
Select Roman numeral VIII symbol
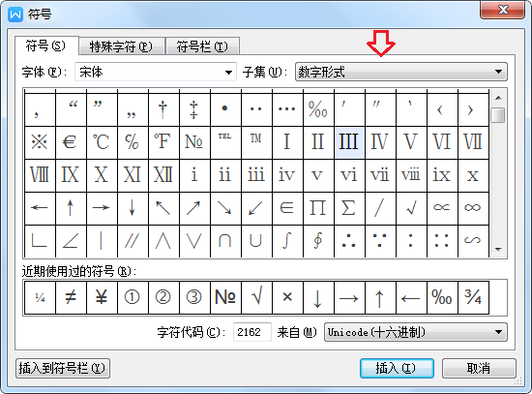(x=40, y=175)
